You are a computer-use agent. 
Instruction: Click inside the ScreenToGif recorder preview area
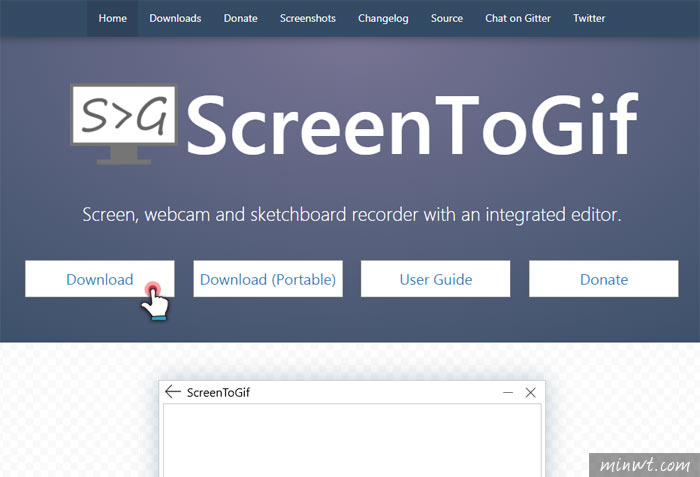352,440
